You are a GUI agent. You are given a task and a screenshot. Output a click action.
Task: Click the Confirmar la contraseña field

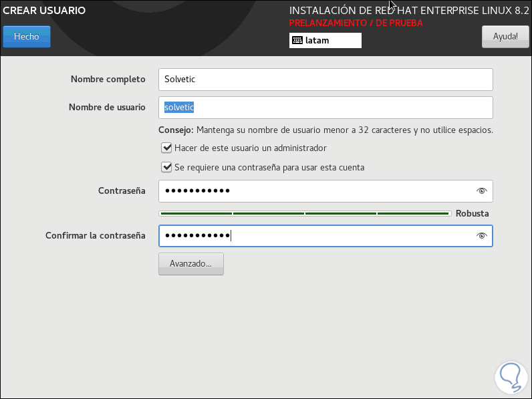(x=325, y=236)
